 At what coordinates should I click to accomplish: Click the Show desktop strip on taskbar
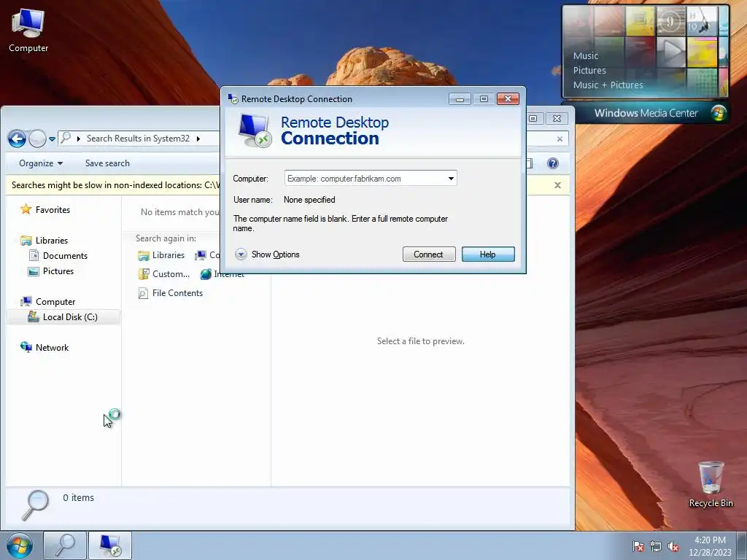pyautogui.click(x=742, y=545)
